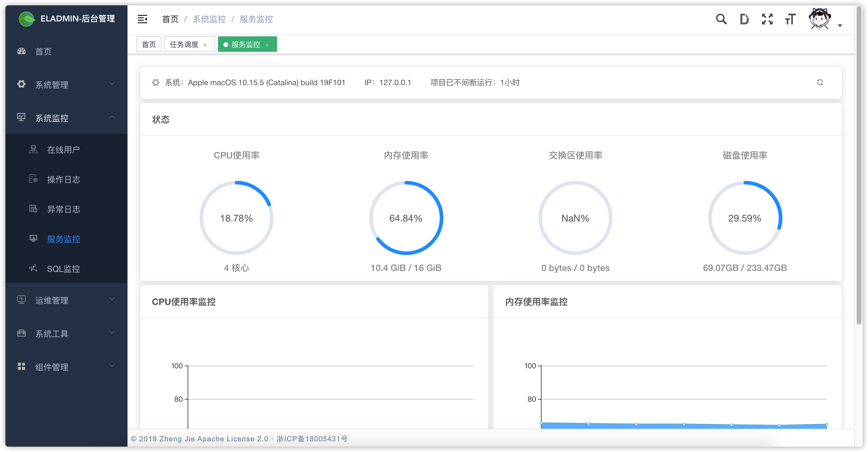Click the 内存使用率 circular progress gauge
The image size is (868, 452).
[406, 218]
